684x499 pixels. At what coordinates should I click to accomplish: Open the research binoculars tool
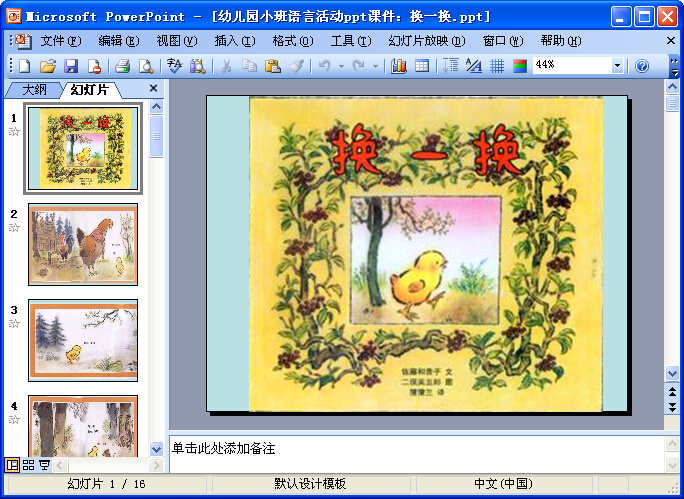(x=198, y=66)
